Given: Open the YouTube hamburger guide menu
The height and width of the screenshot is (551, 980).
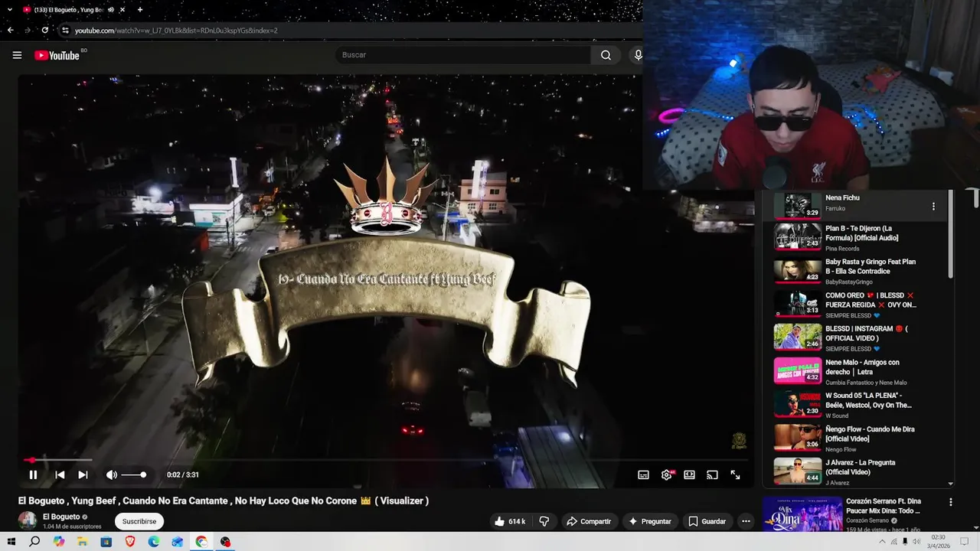Looking at the screenshot, I should tap(17, 55).
